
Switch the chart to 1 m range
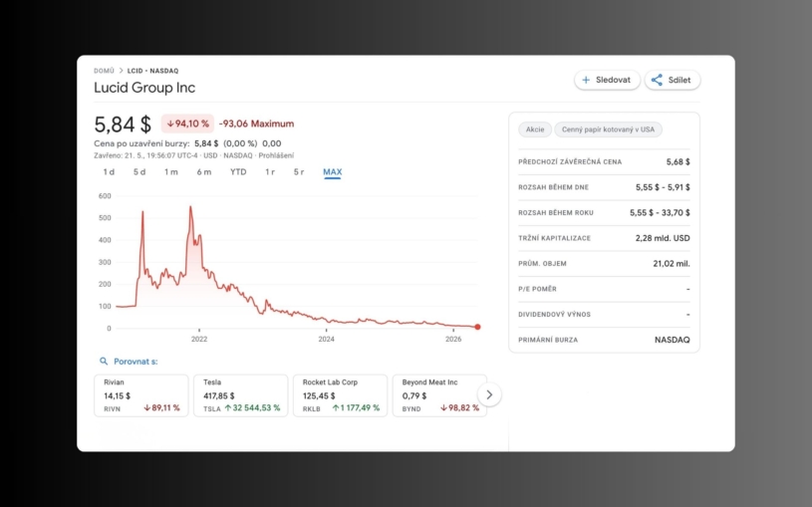pyautogui.click(x=171, y=172)
